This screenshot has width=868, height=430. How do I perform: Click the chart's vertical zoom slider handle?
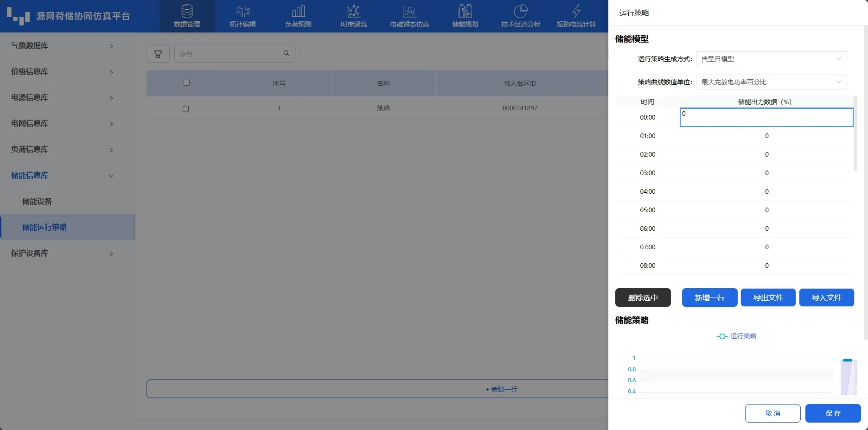tap(848, 360)
